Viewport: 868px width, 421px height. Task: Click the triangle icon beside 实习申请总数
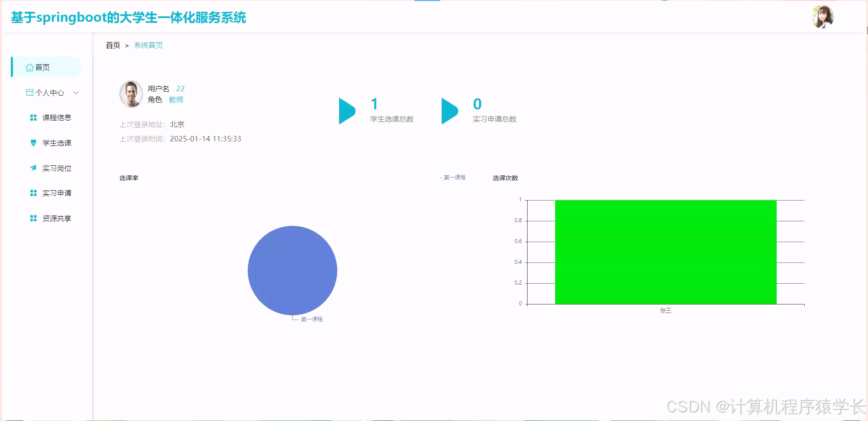(x=448, y=111)
